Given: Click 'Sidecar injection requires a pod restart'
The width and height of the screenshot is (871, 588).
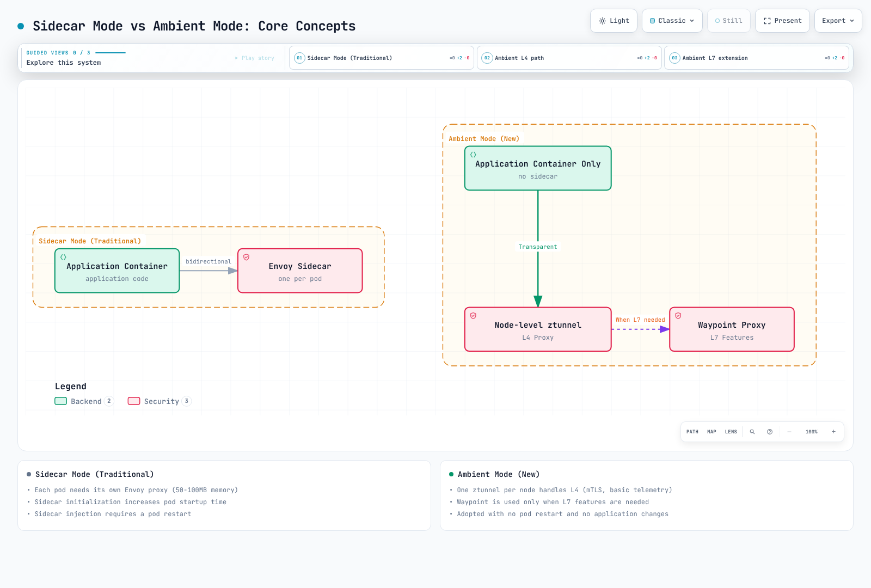Looking at the screenshot, I should 113,514.
